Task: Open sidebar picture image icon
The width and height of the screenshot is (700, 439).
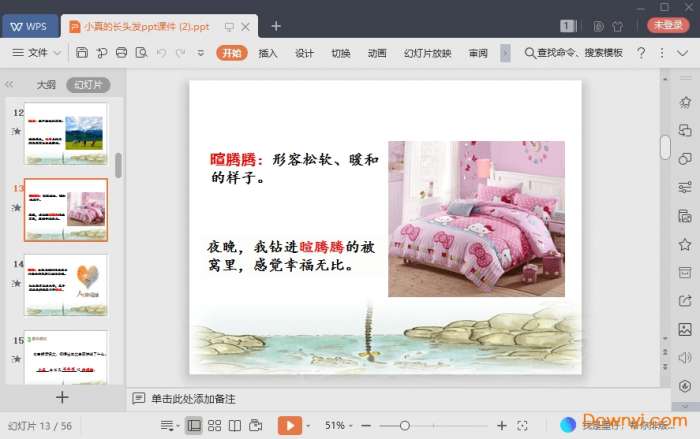Action: coord(685,330)
